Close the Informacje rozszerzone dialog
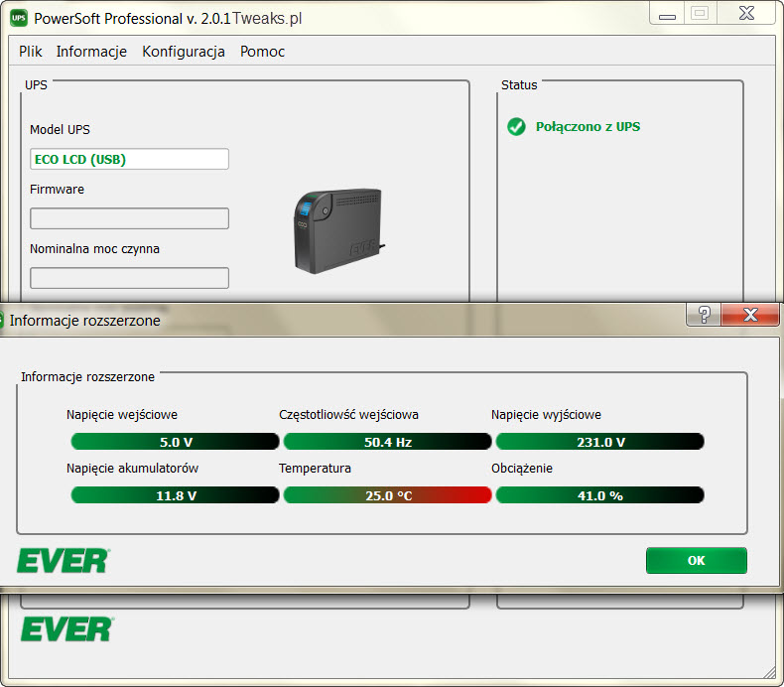784x687 pixels. 750,315
